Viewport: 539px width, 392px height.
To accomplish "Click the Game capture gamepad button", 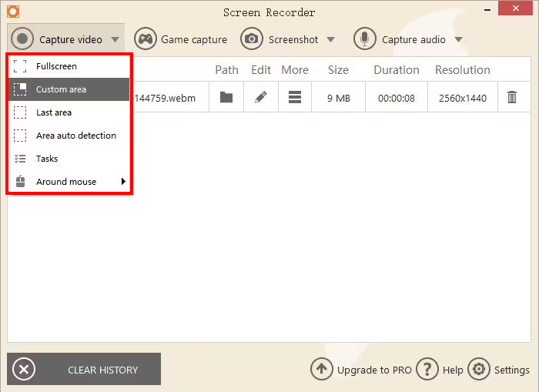I will (145, 39).
